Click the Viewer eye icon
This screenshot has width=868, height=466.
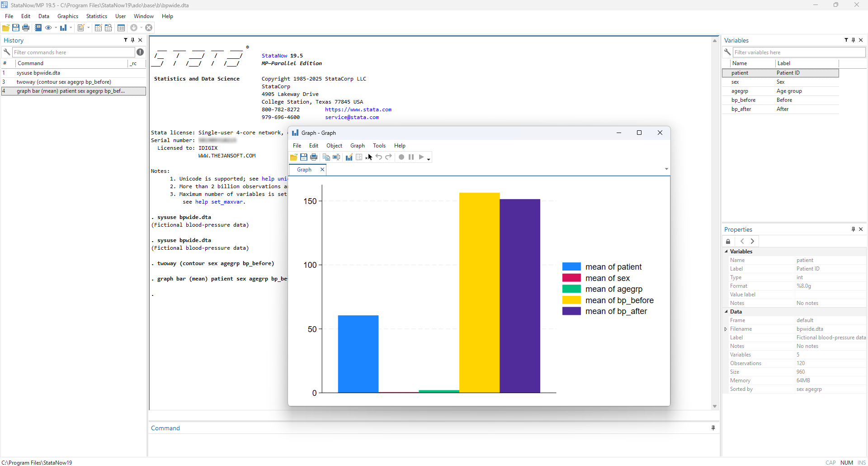48,28
